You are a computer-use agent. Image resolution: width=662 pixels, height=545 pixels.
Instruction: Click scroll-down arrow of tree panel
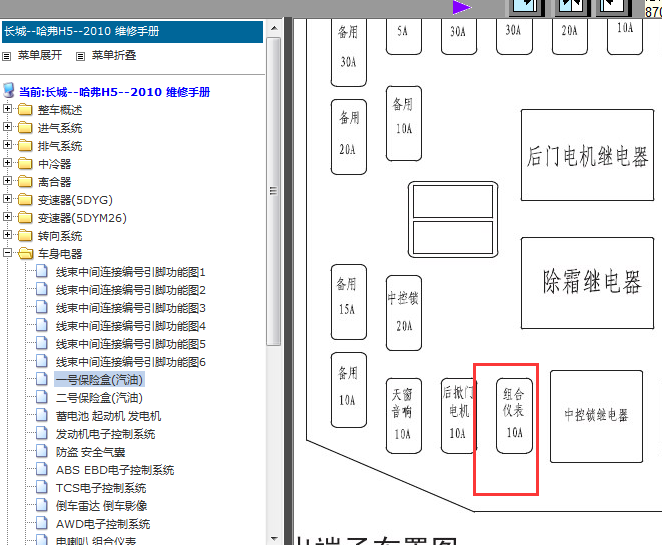click(x=274, y=539)
